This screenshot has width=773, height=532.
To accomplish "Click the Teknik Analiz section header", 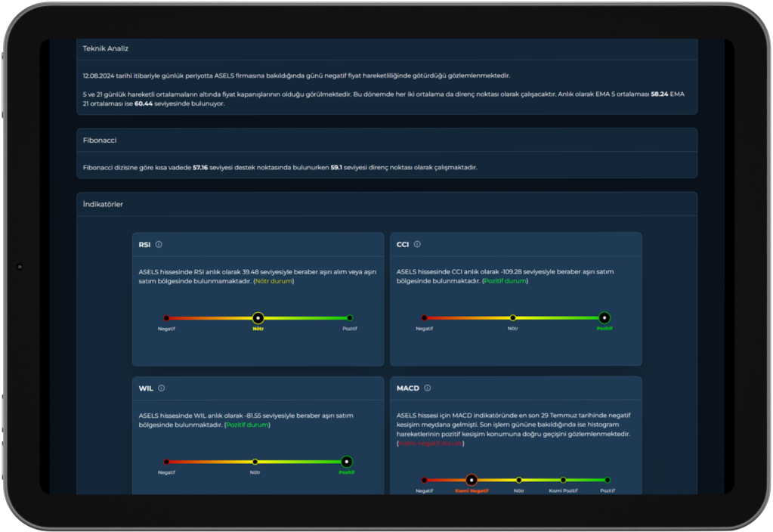I will (106, 48).
